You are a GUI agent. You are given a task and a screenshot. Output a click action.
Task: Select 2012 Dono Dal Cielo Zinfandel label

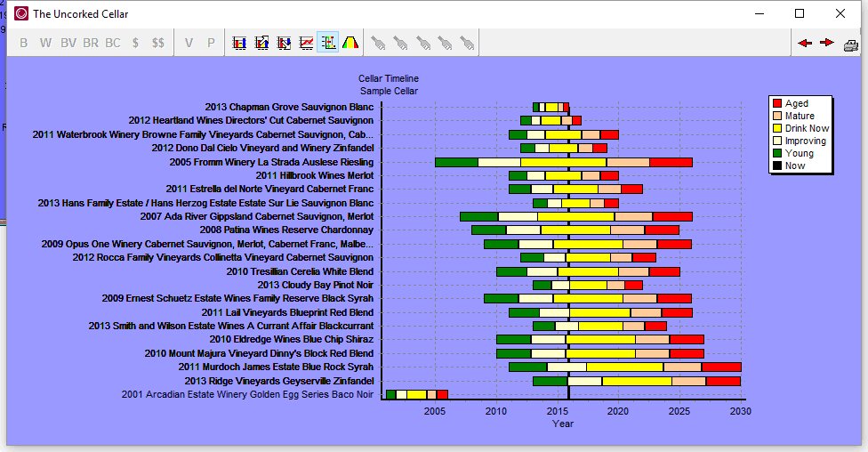click(262, 148)
